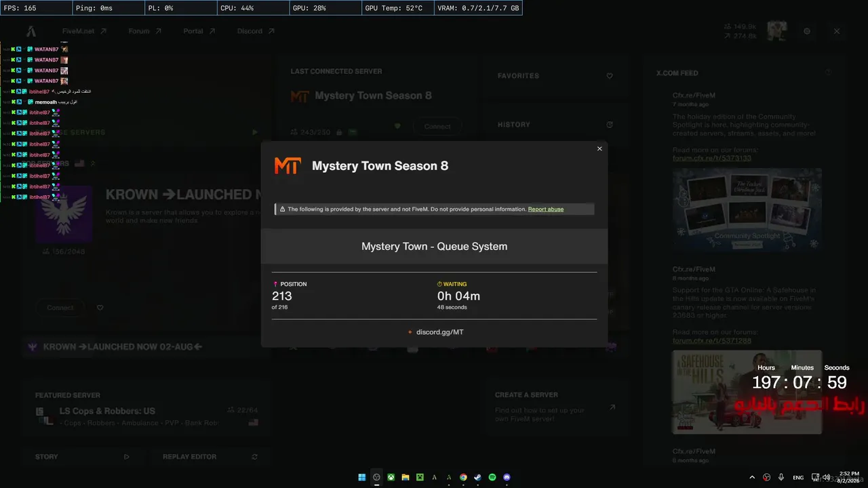Screen dimensions: 868x488
Task: Click the FiveM logo in top navigation
Action: tap(31, 31)
